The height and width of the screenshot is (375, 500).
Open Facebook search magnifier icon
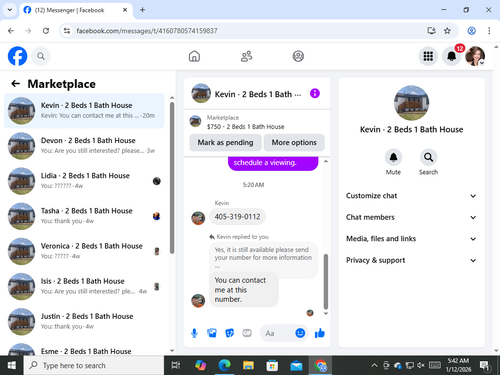point(41,56)
